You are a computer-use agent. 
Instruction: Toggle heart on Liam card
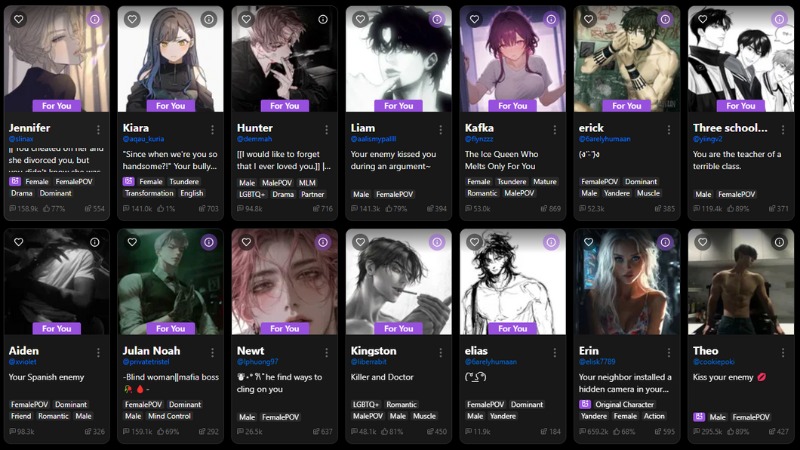(x=361, y=19)
